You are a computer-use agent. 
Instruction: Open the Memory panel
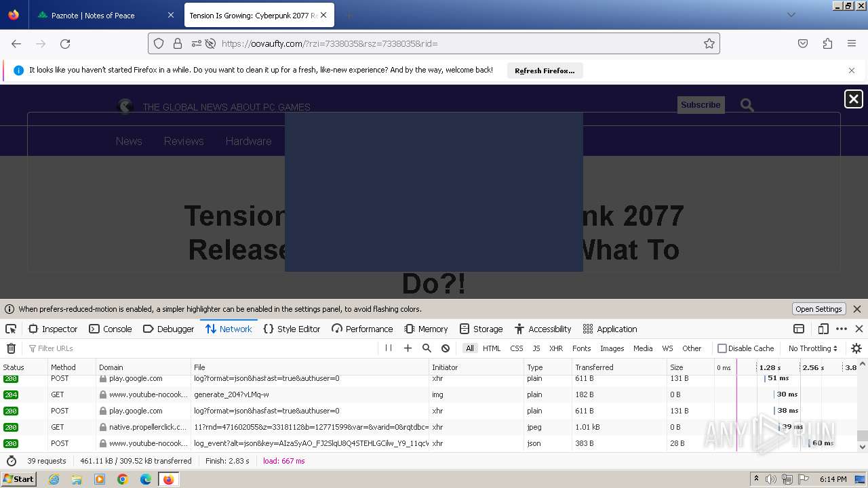tap(426, 329)
